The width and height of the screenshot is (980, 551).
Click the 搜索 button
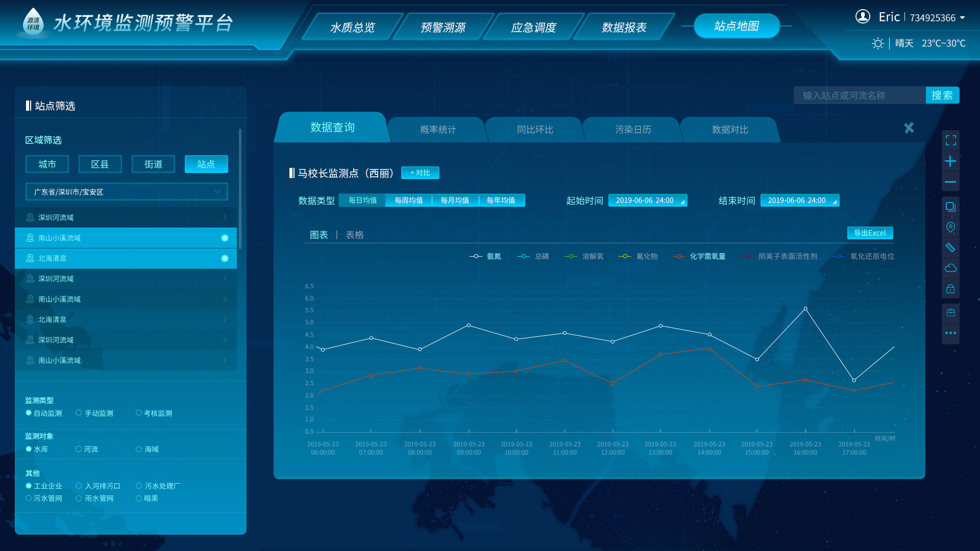pyautogui.click(x=942, y=95)
